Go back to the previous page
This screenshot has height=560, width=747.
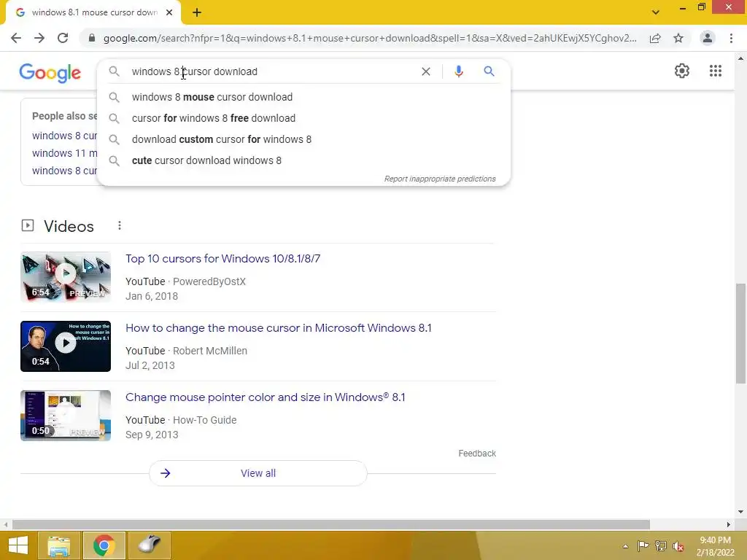pyautogui.click(x=16, y=38)
